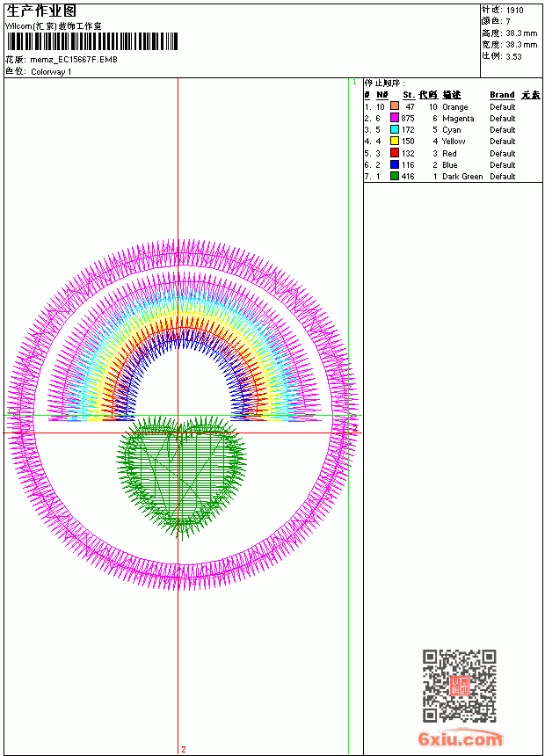Click the Magenta color swatch
Image resolution: width=545 pixels, height=756 pixels.
pos(395,118)
